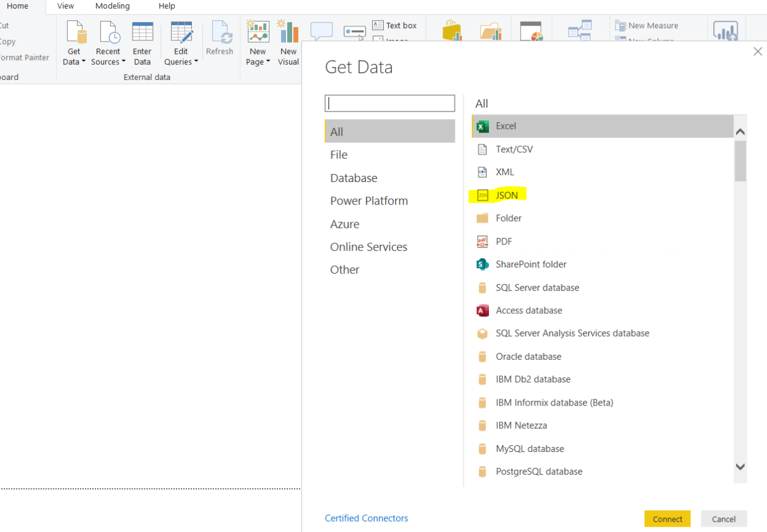
Task: Open the Modeling ribbon tab
Action: tap(112, 6)
